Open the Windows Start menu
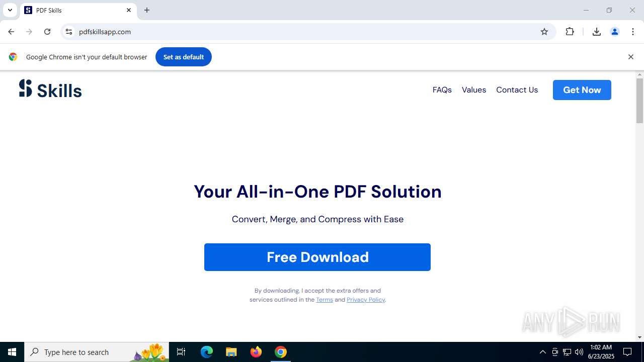Viewport: 644px width, 362px height. 12,352
